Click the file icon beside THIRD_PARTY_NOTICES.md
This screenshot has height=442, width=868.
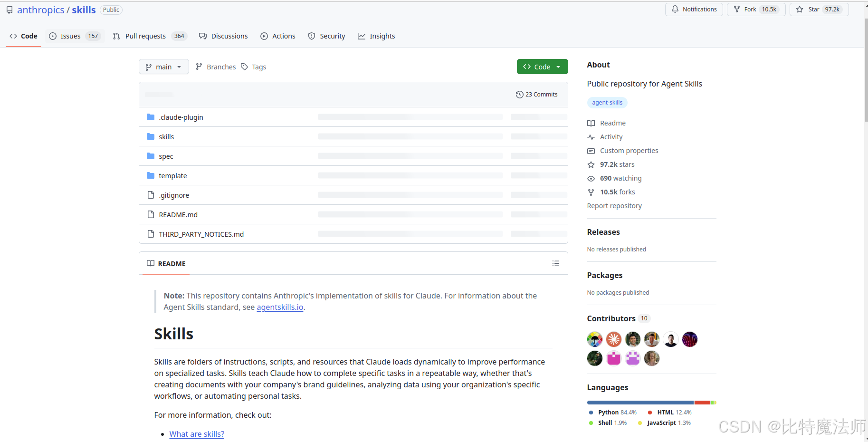(x=151, y=234)
